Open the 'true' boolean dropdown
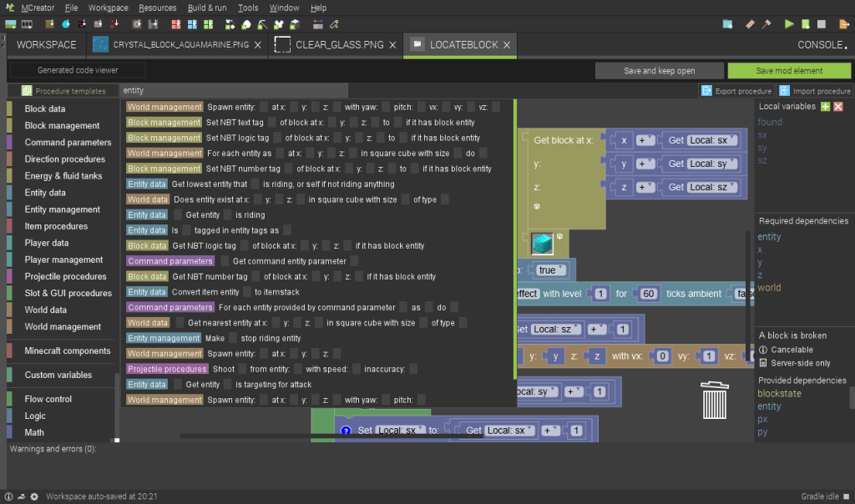The width and height of the screenshot is (855, 504). (x=552, y=270)
